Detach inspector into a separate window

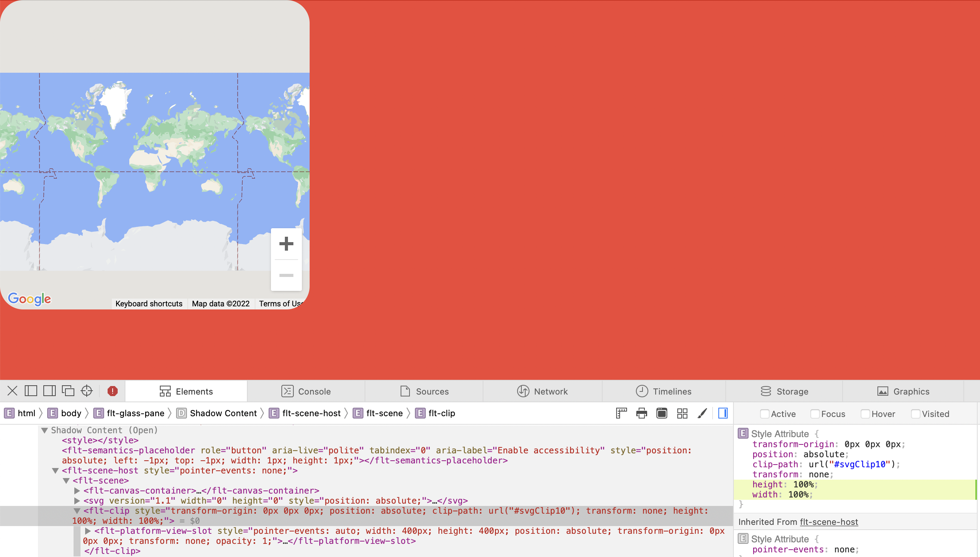click(68, 391)
